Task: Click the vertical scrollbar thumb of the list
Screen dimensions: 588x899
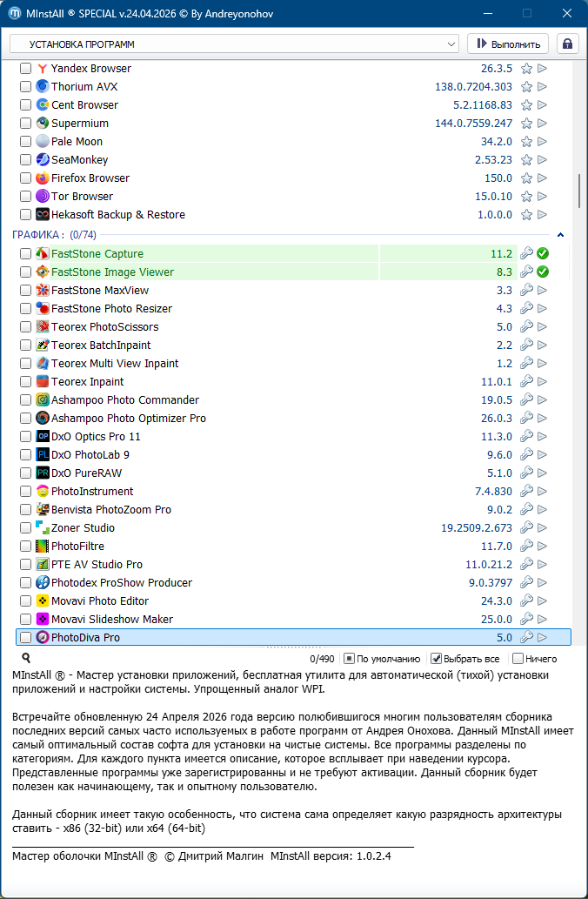Action: (x=579, y=191)
